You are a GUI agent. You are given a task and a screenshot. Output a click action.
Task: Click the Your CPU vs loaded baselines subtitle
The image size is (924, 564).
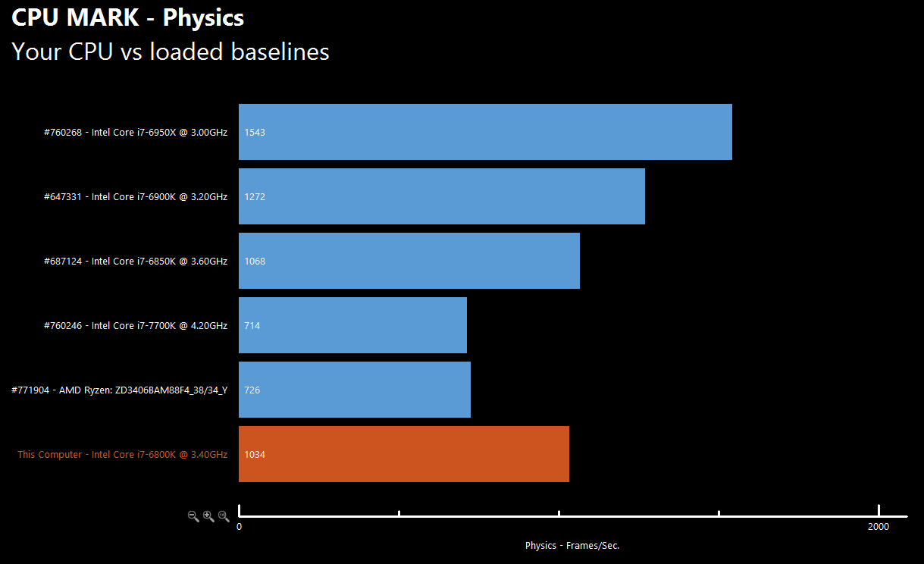click(x=171, y=52)
